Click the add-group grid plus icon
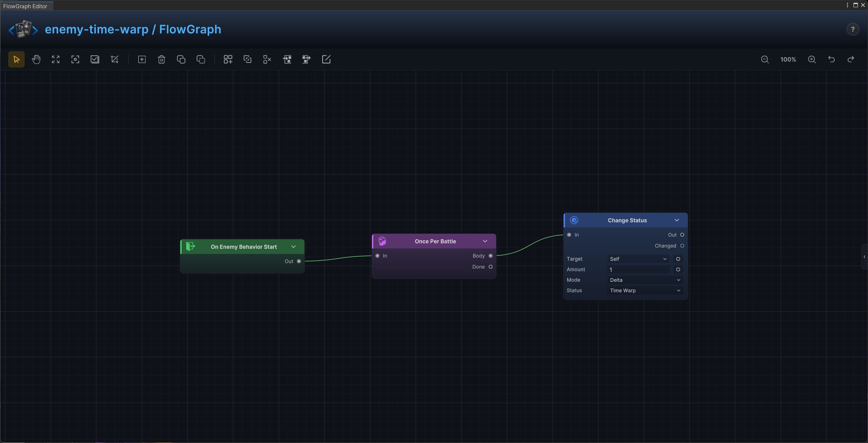868x443 pixels. pyautogui.click(x=228, y=59)
